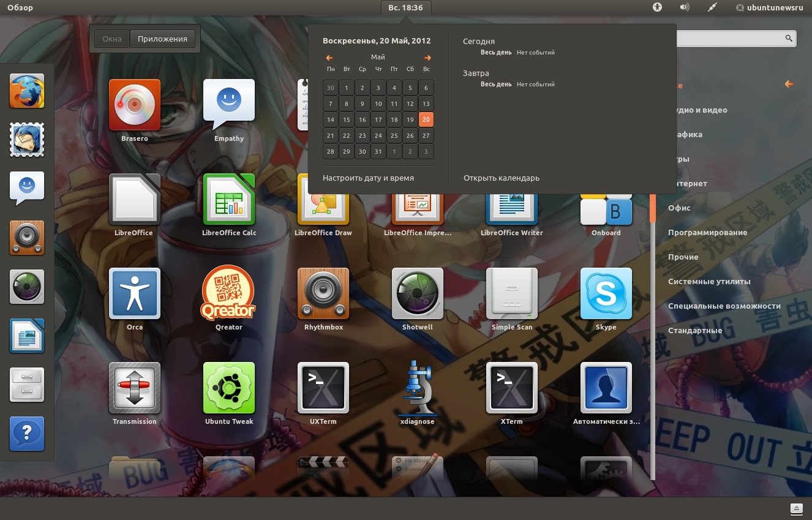Click the applications list scrollbar handle
812x520 pixels.
653,208
